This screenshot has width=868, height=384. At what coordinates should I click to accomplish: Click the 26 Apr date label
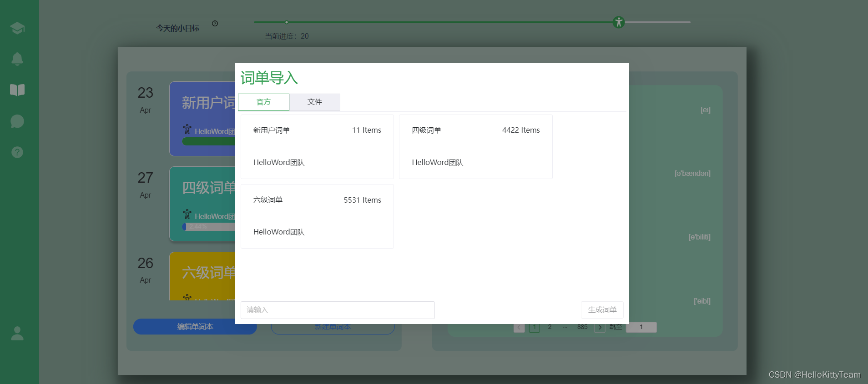(146, 270)
